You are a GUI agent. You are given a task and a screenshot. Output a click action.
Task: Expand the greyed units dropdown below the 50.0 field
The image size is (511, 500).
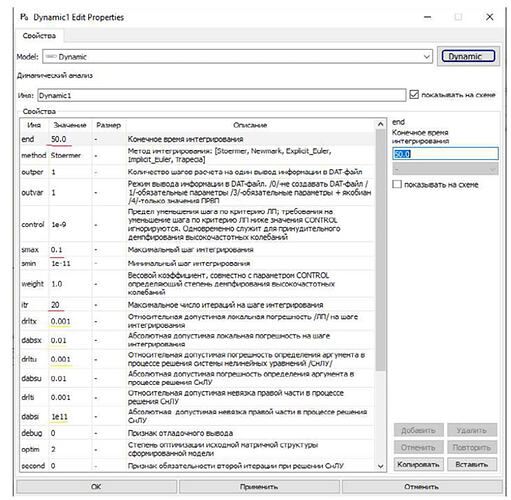[445, 169]
